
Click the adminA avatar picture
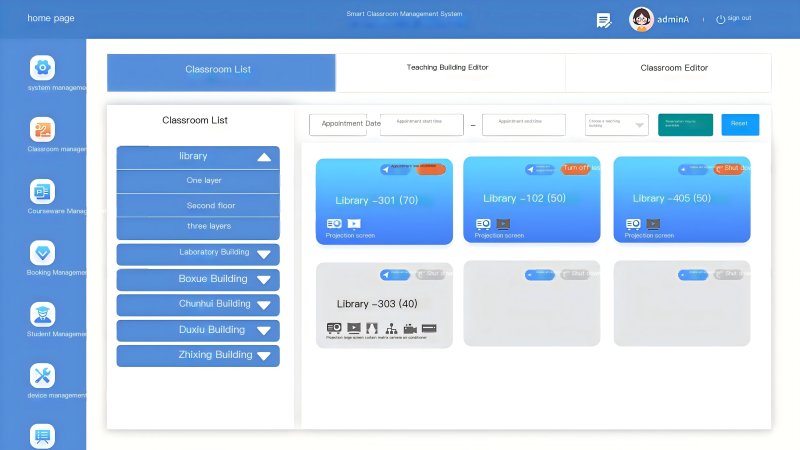641,19
